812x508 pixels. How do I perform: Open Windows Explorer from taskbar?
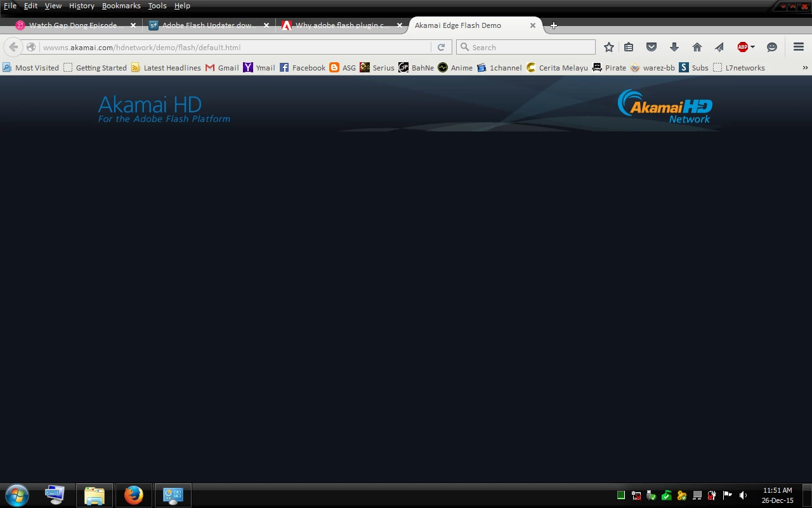pos(95,495)
